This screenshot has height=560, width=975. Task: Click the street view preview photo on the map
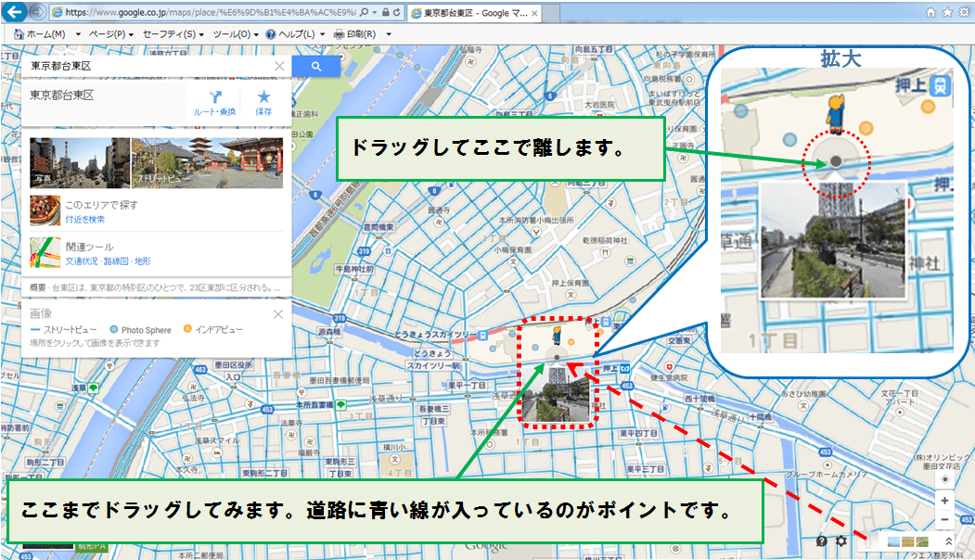pyautogui.click(x=556, y=393)
